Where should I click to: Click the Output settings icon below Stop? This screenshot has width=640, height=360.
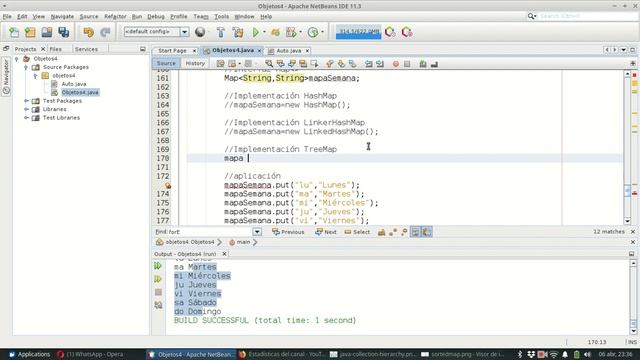[158, 305]
